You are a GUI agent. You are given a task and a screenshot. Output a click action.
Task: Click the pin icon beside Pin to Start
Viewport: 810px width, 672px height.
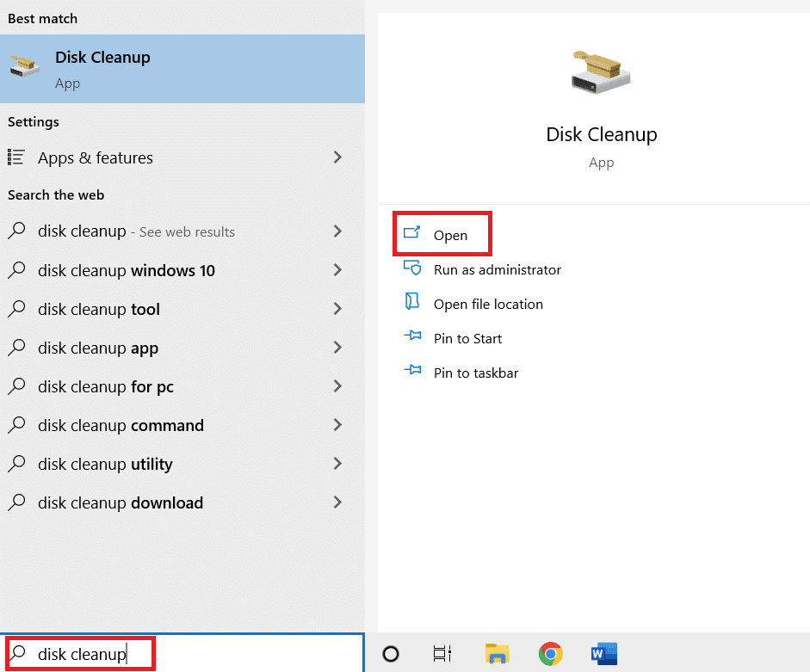[412, 338]
